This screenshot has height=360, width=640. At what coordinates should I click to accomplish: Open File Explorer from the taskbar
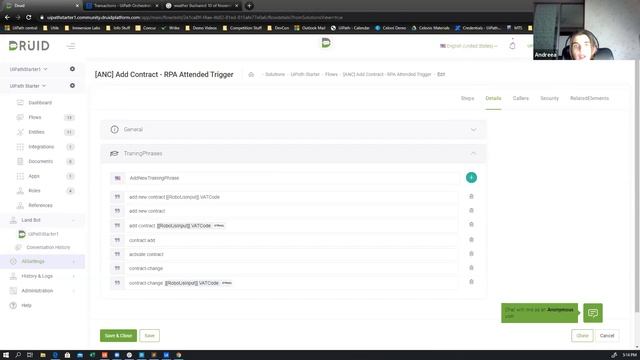click(42, 355)
